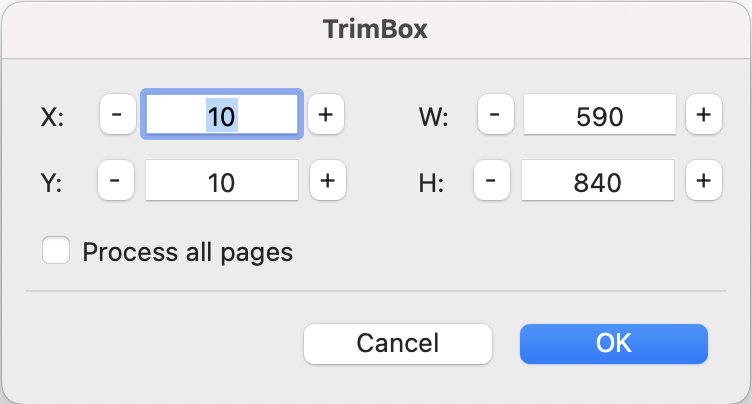Enable the Process all pages checkbox

coord(56,251)
